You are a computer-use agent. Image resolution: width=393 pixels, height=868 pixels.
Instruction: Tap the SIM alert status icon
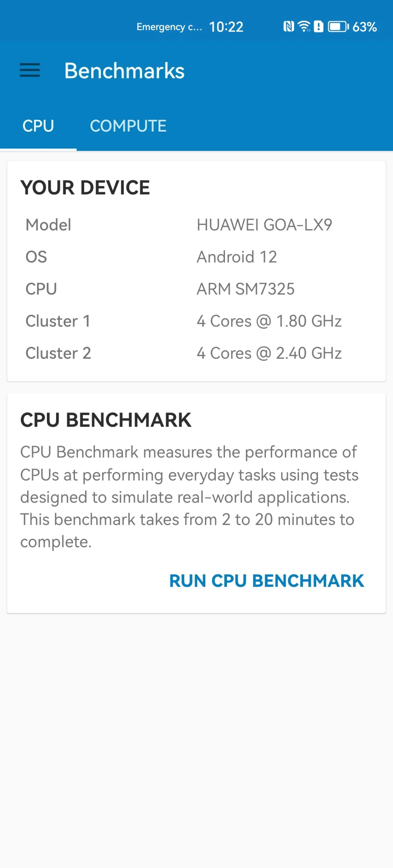[x=318, y=26]
